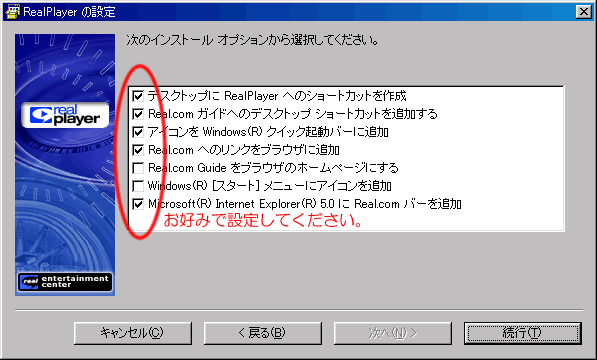Viewport: 597px width, 360px height.
Task: Click the disabled 次へ(N) button
Action: tap(393, 333)
